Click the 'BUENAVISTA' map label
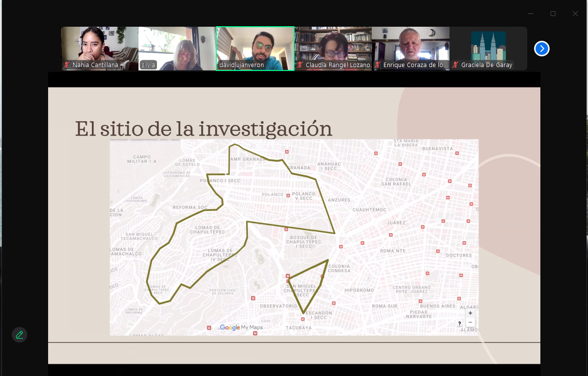The width and height of the screenshot is (588, 376). 438,149
